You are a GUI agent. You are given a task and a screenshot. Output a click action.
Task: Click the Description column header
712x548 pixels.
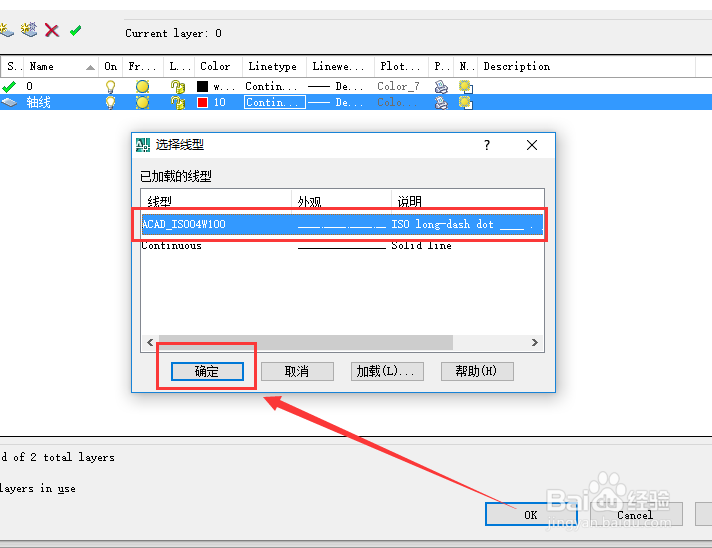tap(586, 67)
